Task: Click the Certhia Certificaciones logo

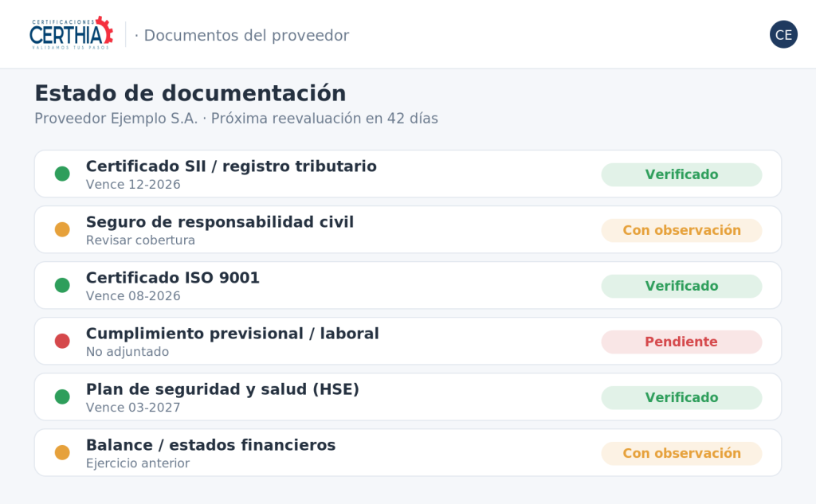Action: pyautogui.click(x=71, y=33)
